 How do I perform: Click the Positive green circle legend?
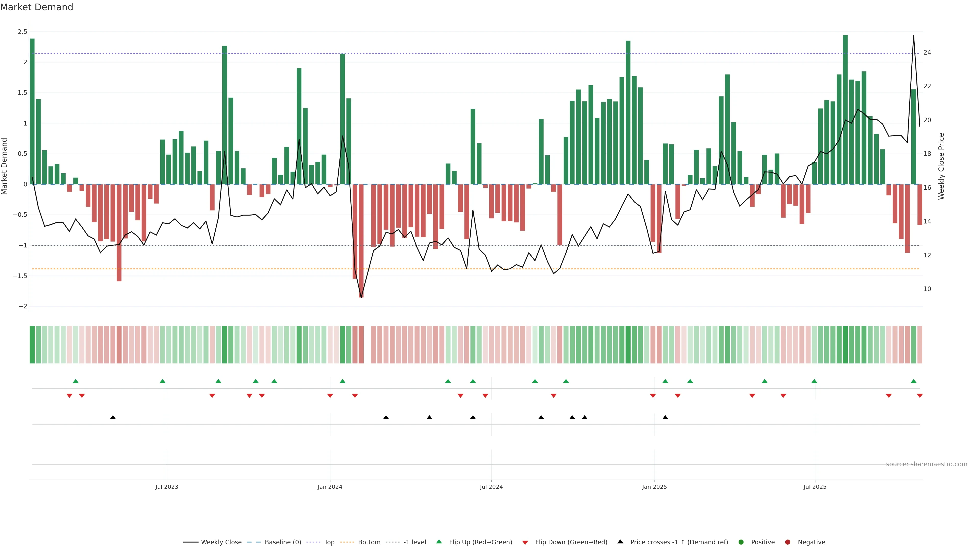(741, 542)
